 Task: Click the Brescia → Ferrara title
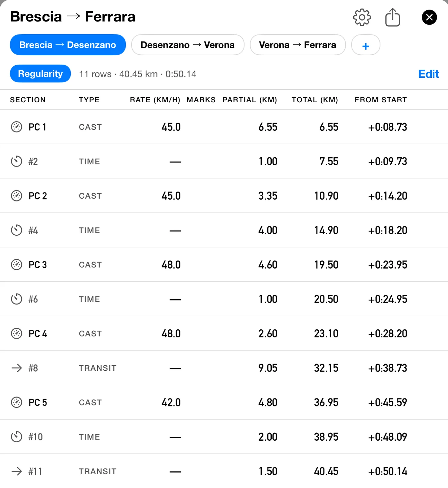click(73, 17)
